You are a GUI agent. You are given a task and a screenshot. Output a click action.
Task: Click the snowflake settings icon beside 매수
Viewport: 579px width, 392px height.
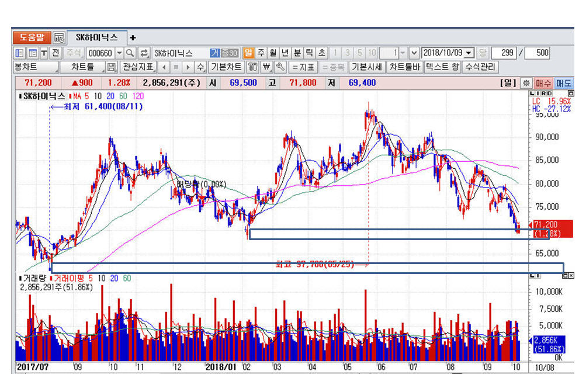pos(526,83)
